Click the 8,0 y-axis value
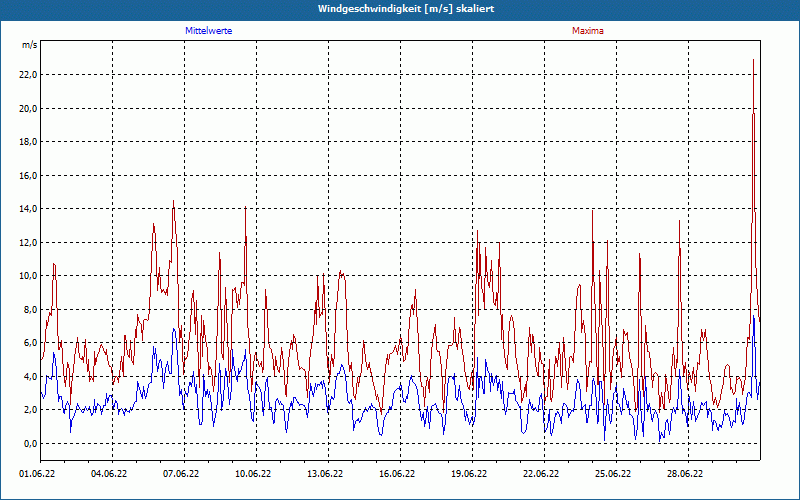 click(x=30, y=309)
